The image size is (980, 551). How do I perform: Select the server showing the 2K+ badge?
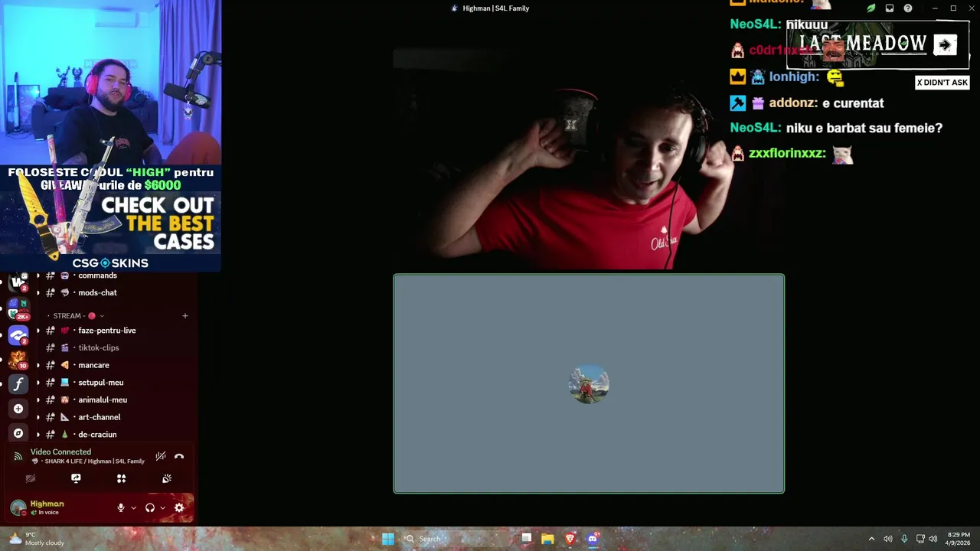(x=18, y=308)
